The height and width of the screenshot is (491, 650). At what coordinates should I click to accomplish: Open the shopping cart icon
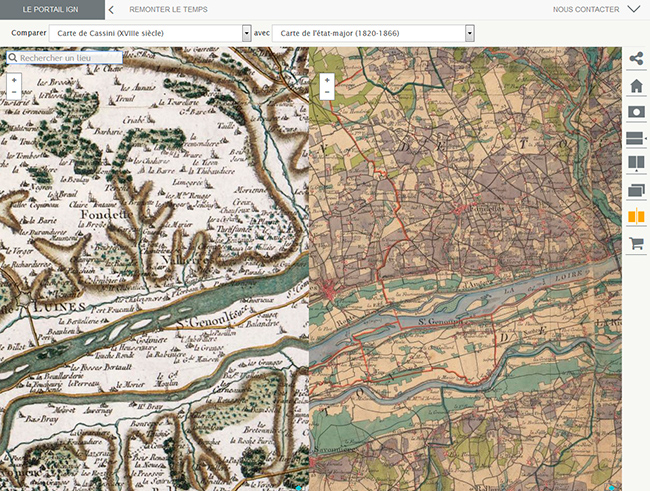pos(636,243)
